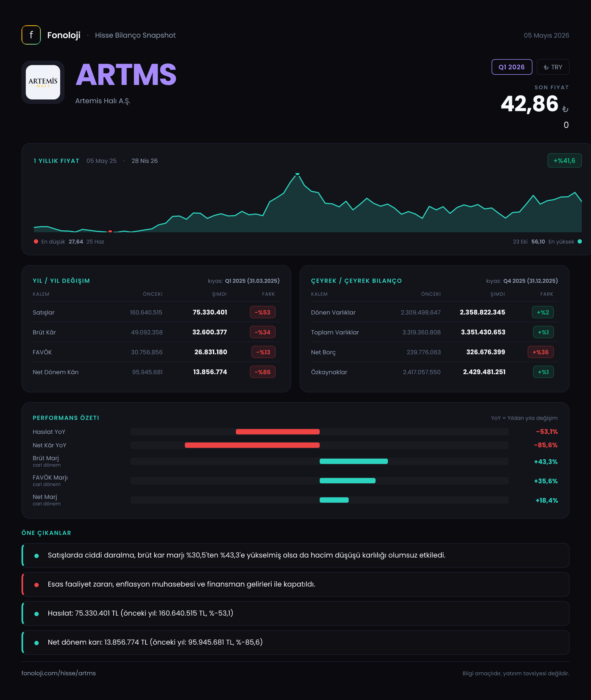The image size is (591, 700).
Task: Click the Fonoloji 'f' logo icon
Action: [x=31, y=35]
